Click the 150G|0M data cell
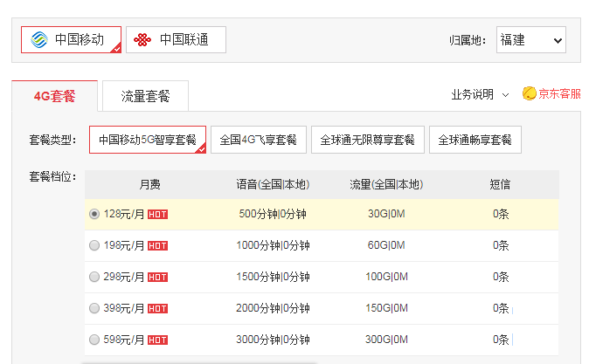Image resolution: width=589 pixels, height=364 pixels. click(386, 308)
